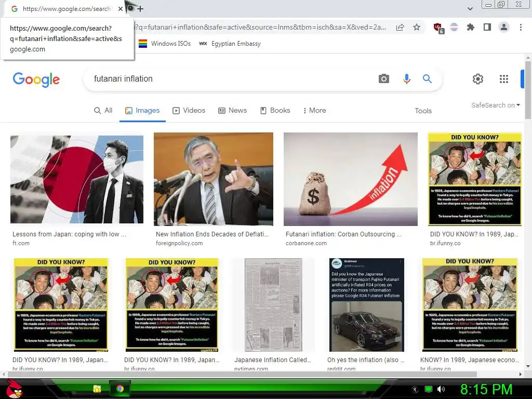Open the network monitor tray icon
532x399 pixels.
[x=429, y=389]
